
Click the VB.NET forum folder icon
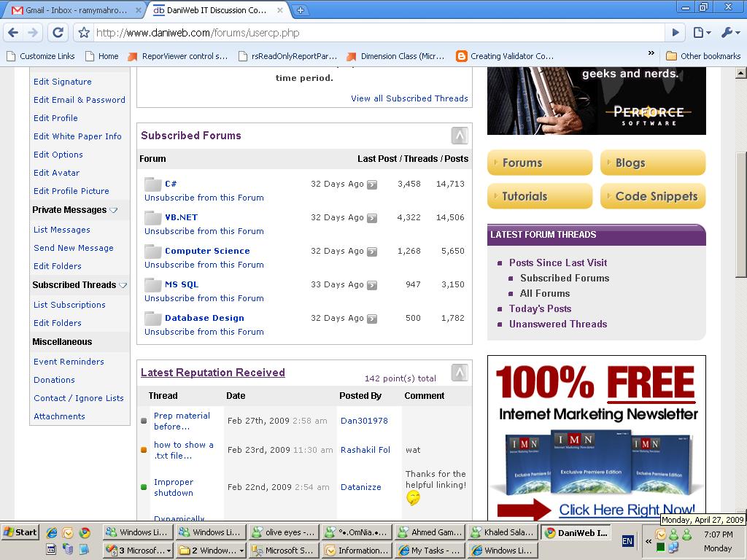coord(153,217)
